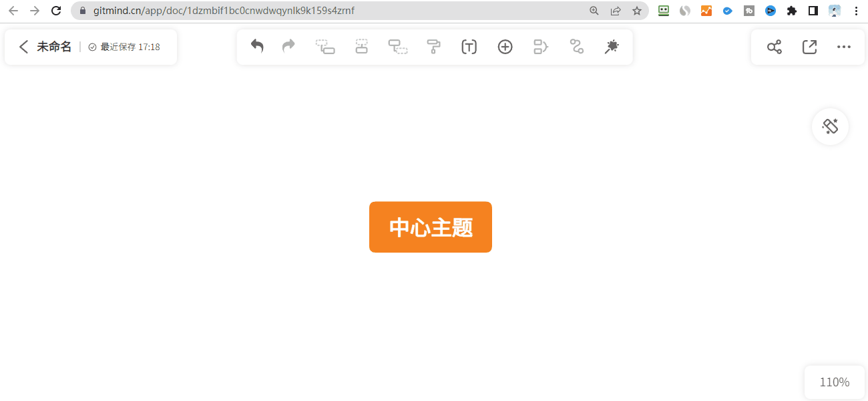Open presentation mode via the export icon
The image size is (868, 401).
(809, 47)
